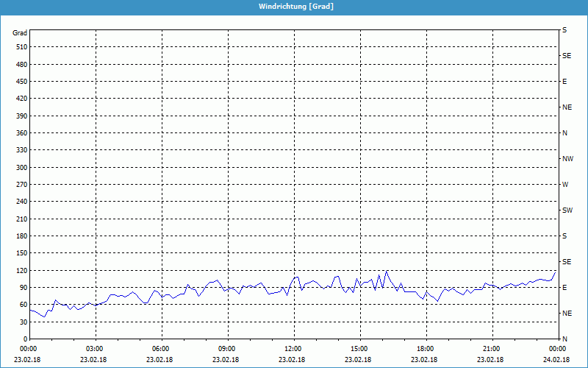The width and height of the screenshot is (588, 368).
Task: Click the 360 degree tick label
Action: click(20, 133)
